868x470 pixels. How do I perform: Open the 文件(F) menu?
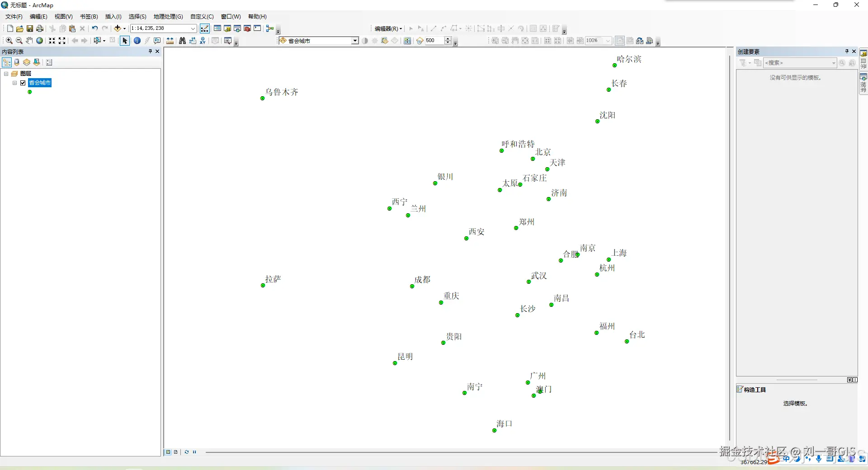coord(14,17)
